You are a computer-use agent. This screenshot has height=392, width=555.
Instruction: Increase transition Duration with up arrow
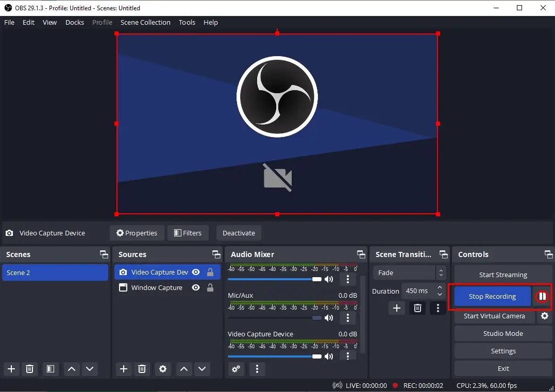439,287
